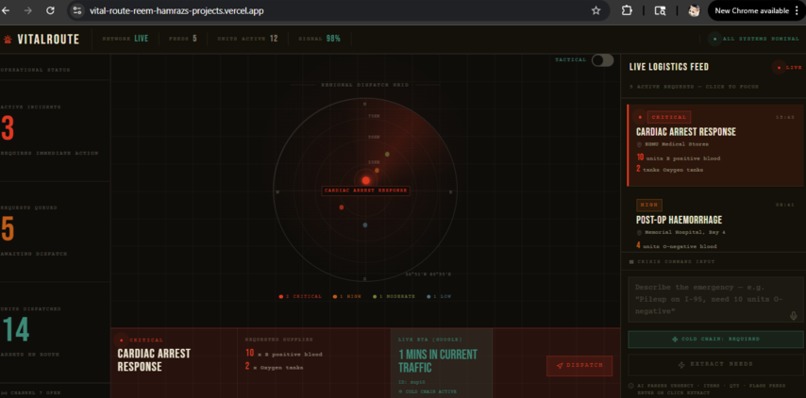Click the Units Active 12 readout
Viewport: 806px width, 398px height.
247,39
